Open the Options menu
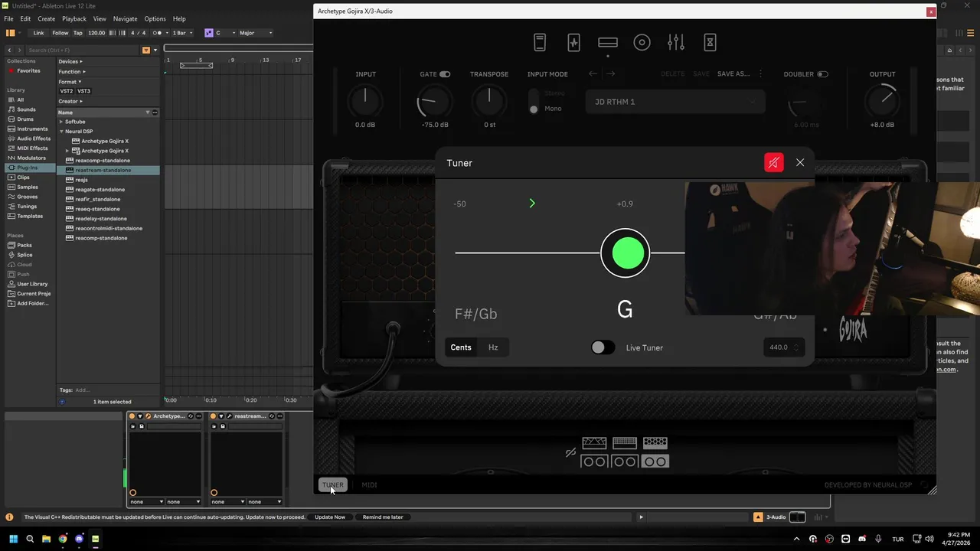Viewport: 980px width, 551px height. pos(155,19)
